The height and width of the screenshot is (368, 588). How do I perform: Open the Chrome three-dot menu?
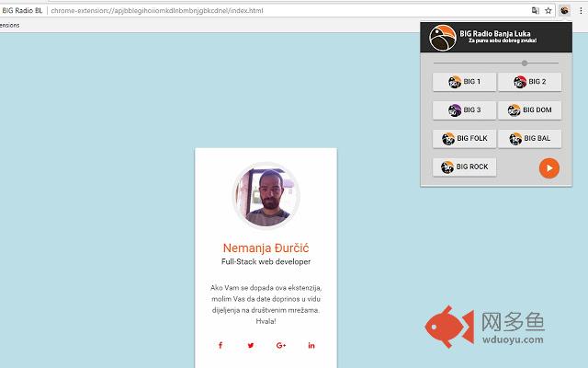click(581, 10)
